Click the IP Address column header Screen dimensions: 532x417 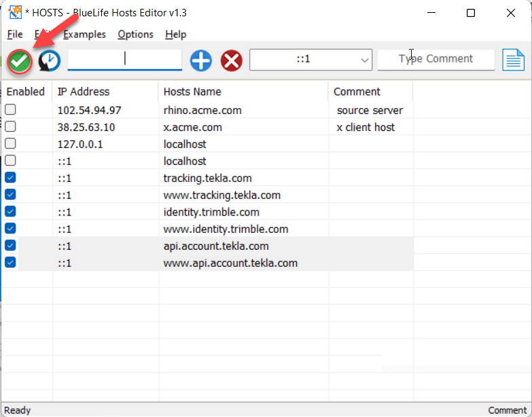[x=83, y=92]
